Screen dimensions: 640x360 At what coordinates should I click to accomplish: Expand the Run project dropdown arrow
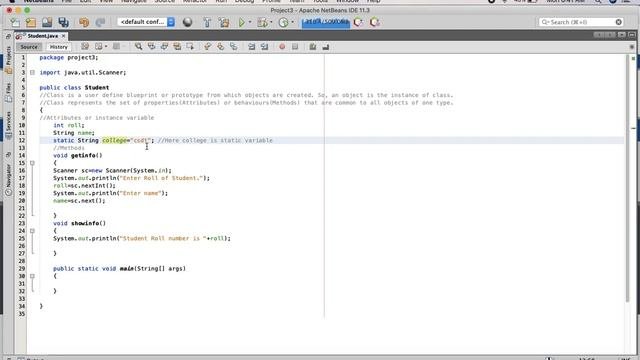tap(250, 22)
